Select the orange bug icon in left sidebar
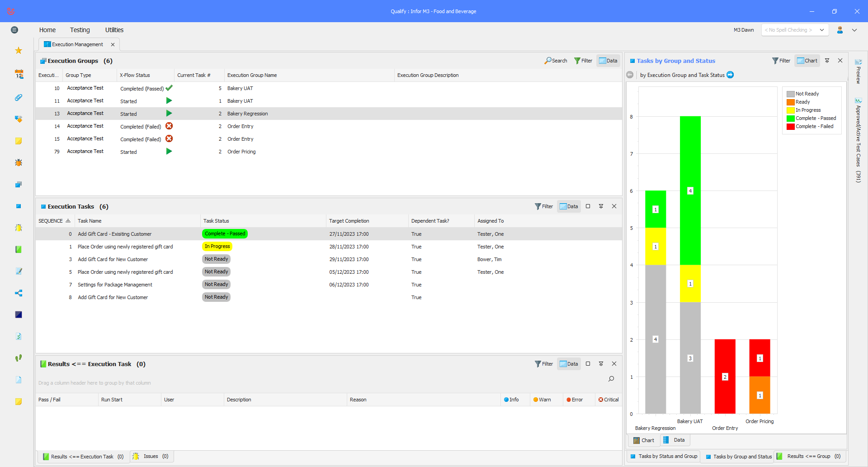 [x=19, y=162]
